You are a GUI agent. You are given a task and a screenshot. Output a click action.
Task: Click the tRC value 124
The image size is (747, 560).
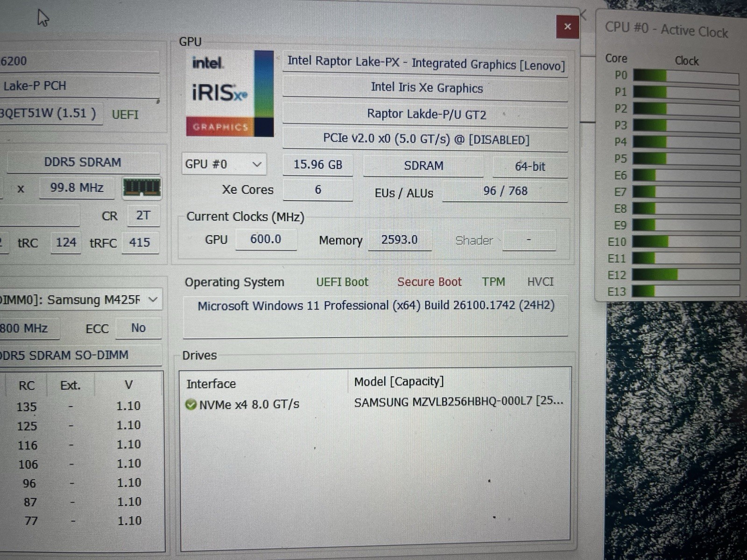click(x=66, y=243)
